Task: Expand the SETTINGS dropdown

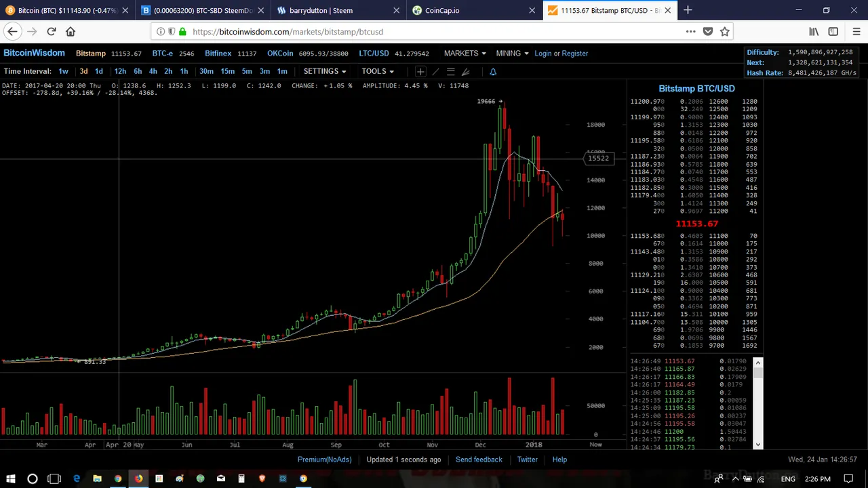Action: point(324,71)
